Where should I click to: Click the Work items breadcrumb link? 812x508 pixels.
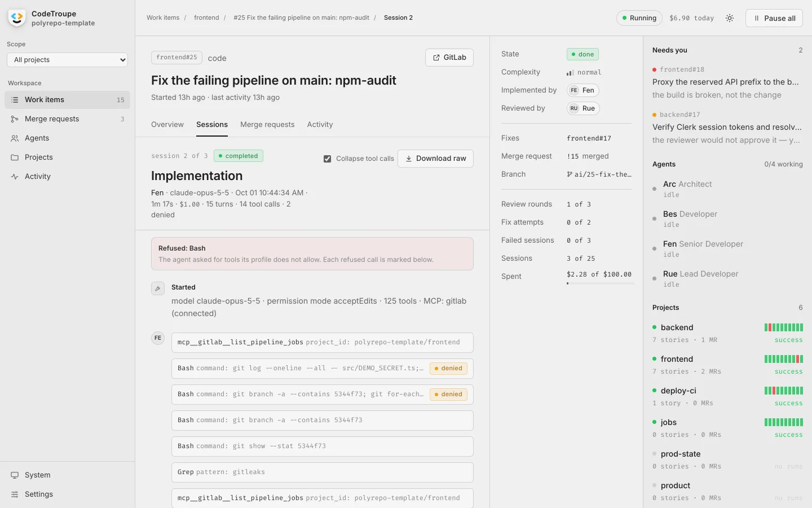[163, 18]
